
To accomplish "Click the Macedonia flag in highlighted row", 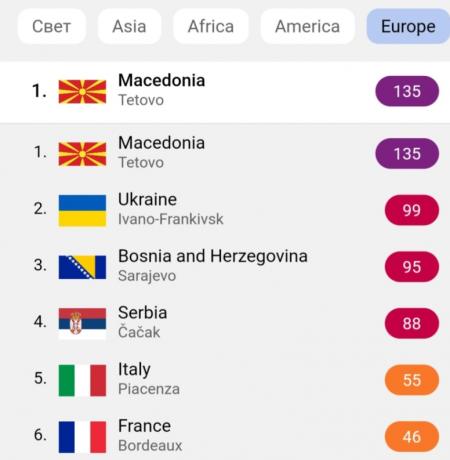I will (x=82, y=92).
